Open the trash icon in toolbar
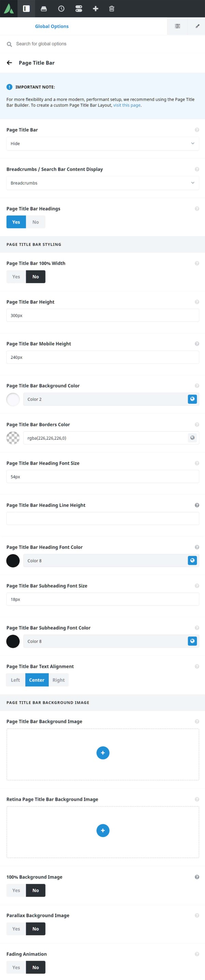The width and height of the screenshot is (205, 980). pyautogui.click(x=112, y=8)
